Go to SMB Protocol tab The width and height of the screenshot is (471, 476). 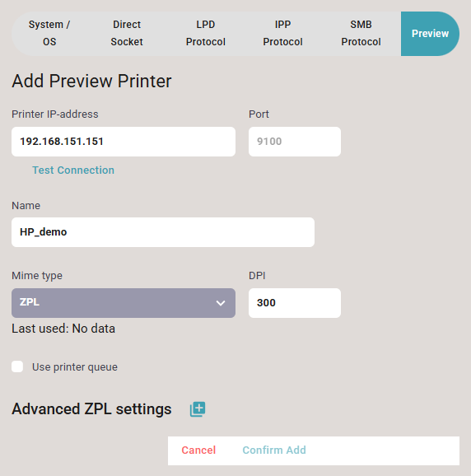(361, 34)
